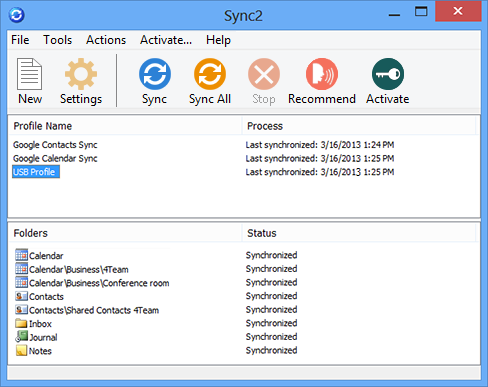Viewport: 488px width, 387px height.
Task: Open the Actions menu
Action: pyautogui.click(x=106, y=40)
